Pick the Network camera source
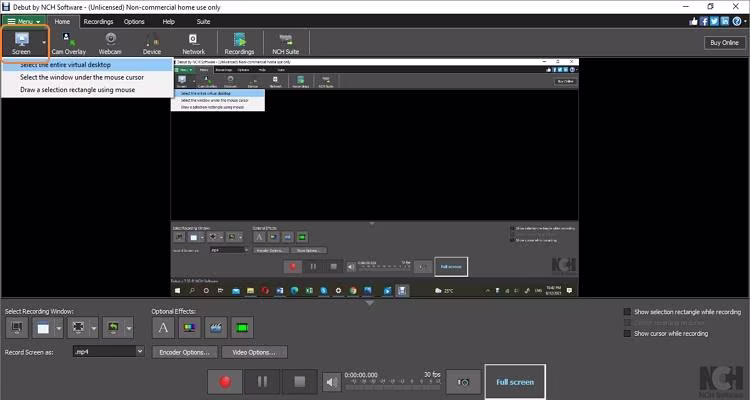Screen dimensions: 750x400 click(x=194, y=43)
